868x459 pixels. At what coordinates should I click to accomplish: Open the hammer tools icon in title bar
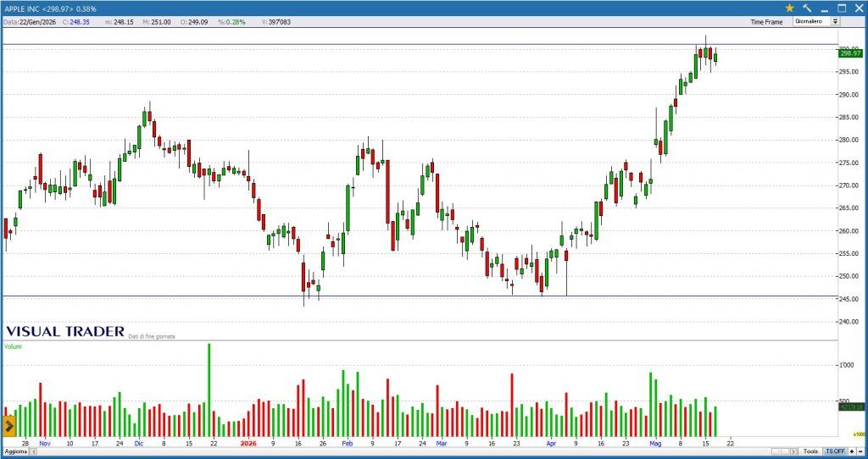[x=807, y=8]
